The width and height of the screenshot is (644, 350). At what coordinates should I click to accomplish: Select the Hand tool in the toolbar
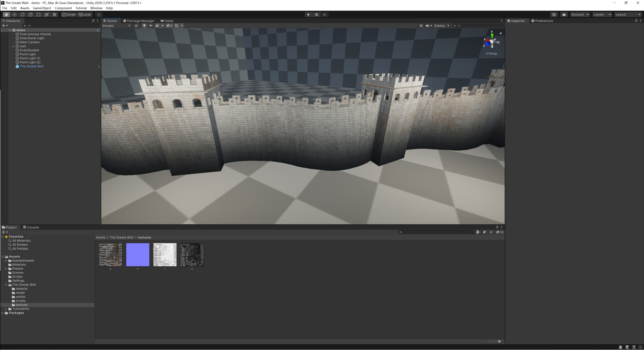pyautogui.click(x=6, y=15)
